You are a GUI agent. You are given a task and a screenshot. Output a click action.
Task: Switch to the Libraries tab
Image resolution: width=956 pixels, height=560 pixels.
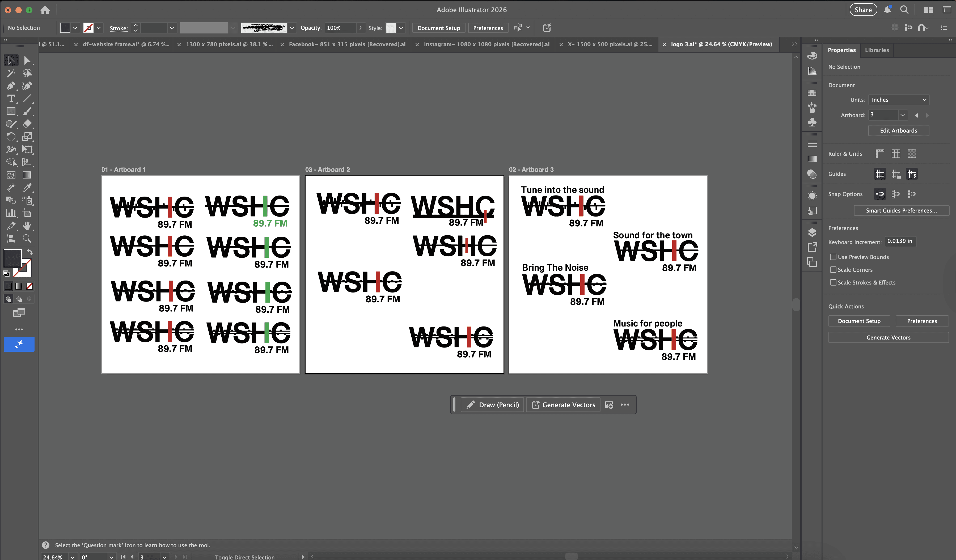tap(877, 50)
